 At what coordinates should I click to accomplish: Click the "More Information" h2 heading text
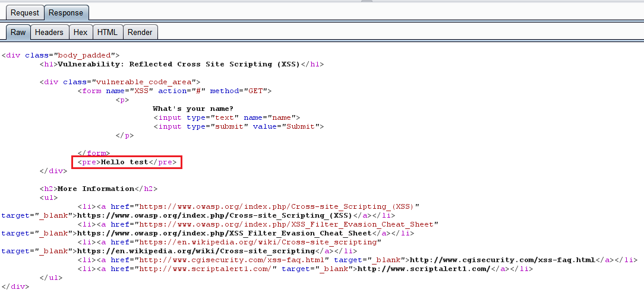pos(96,189)
